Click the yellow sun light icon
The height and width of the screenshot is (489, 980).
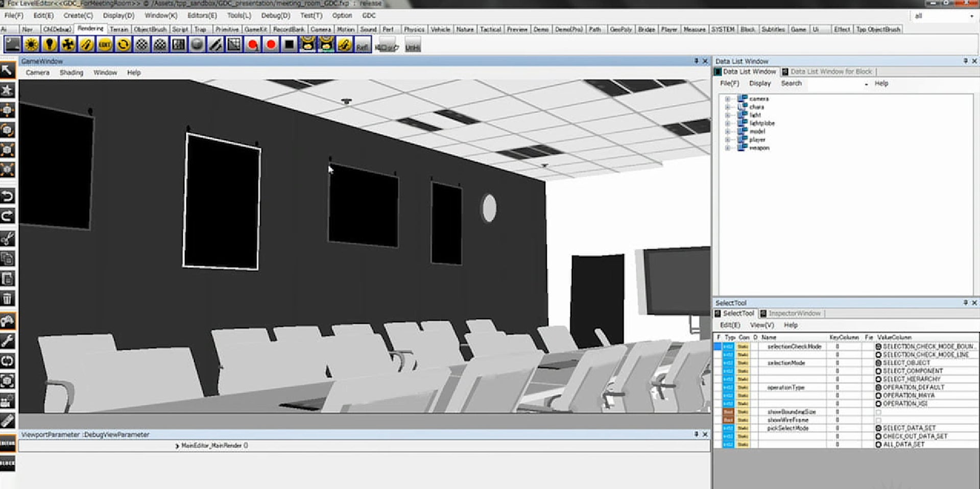[x=31, y=45]
